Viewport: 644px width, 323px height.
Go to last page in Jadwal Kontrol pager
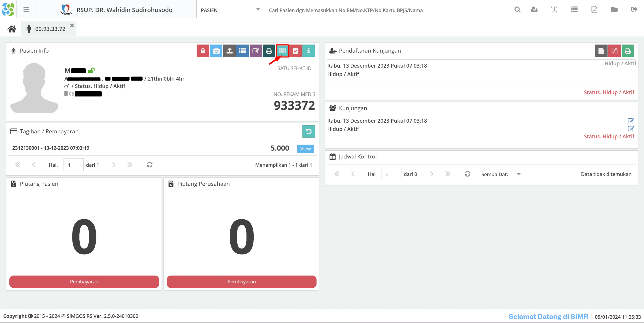[448, 174]
